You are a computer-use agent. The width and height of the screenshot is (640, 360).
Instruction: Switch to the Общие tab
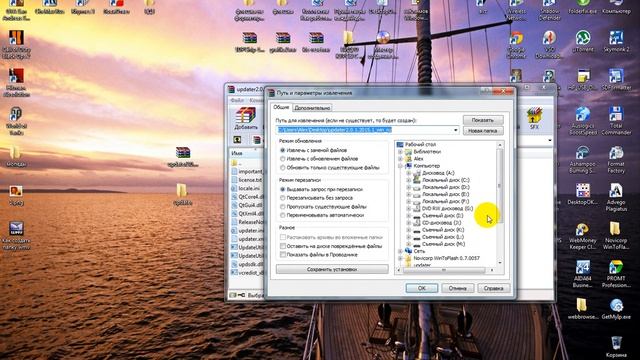point(281,107)
